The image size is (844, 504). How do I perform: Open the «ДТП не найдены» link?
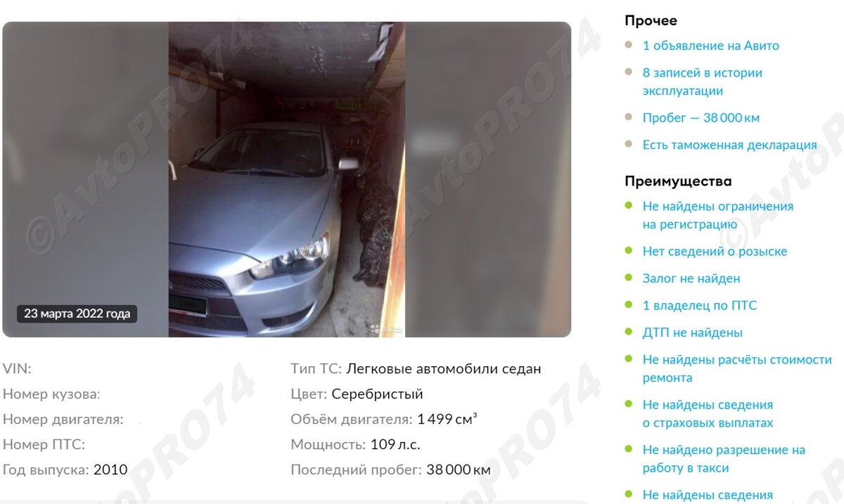(x=692, y=332)
